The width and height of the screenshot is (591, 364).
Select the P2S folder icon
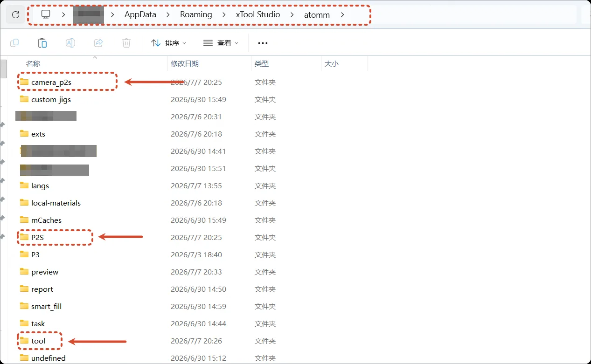point(24,237)
